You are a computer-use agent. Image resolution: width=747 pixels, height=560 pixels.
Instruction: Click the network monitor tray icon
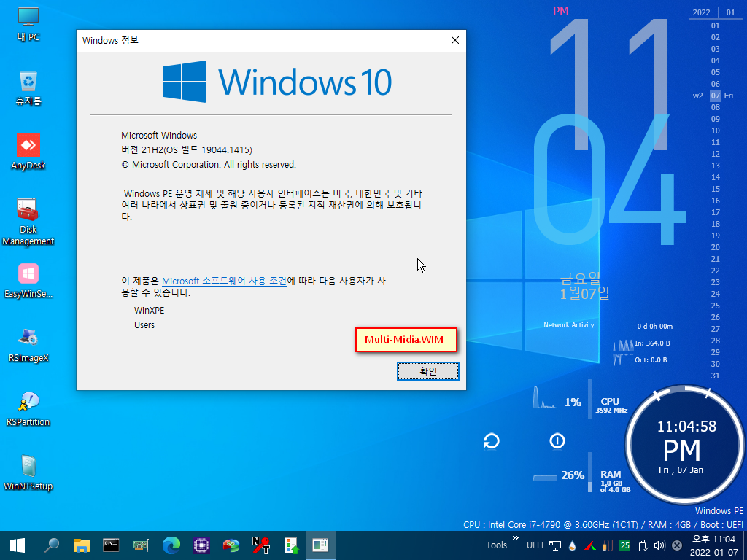(x=555, y=545)
